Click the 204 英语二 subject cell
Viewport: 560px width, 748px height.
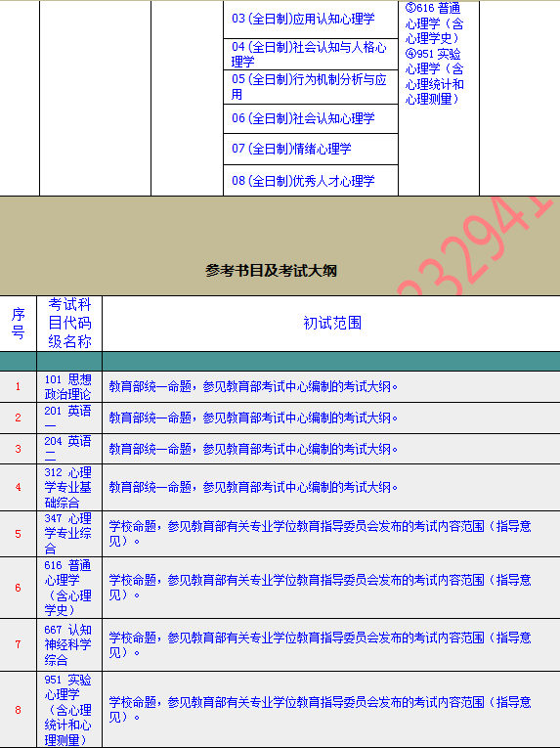click(x=67, y=449)
